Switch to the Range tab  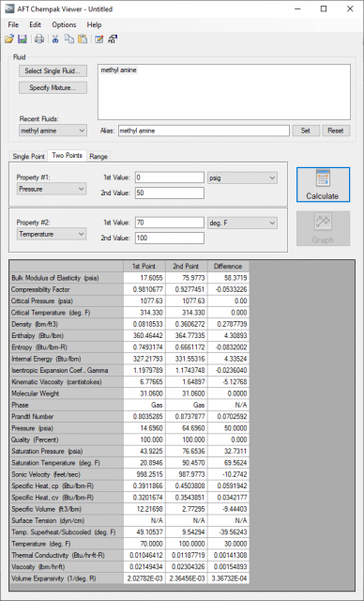99,157
